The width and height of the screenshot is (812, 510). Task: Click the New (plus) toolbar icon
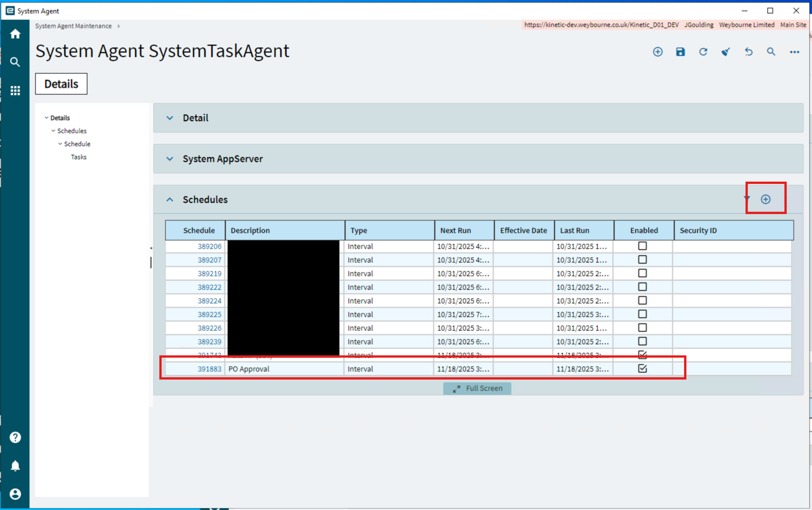click(658, 52)
